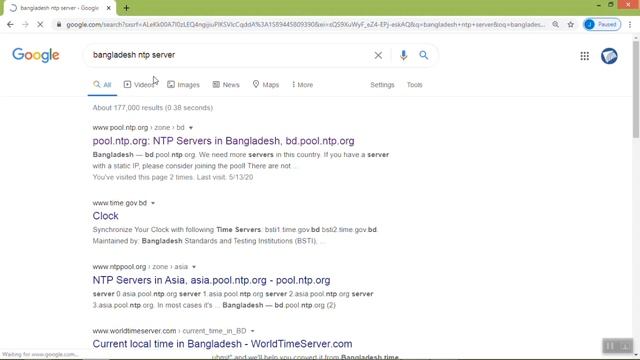Click the www.ntppool.org breadcrumb text
Screen dimensions: 640x360
[140, 267]
